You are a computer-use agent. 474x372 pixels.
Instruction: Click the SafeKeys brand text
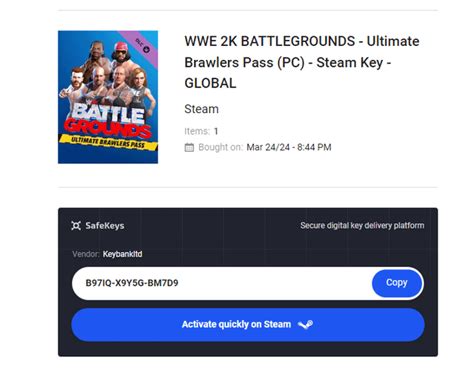pyautogui.click(x=105, y=226)
